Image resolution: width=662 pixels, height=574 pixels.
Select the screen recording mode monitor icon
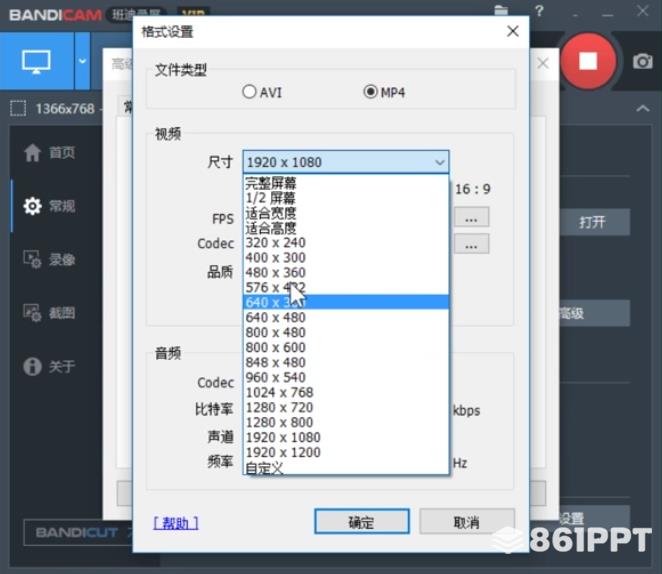[x=36, y=62]
